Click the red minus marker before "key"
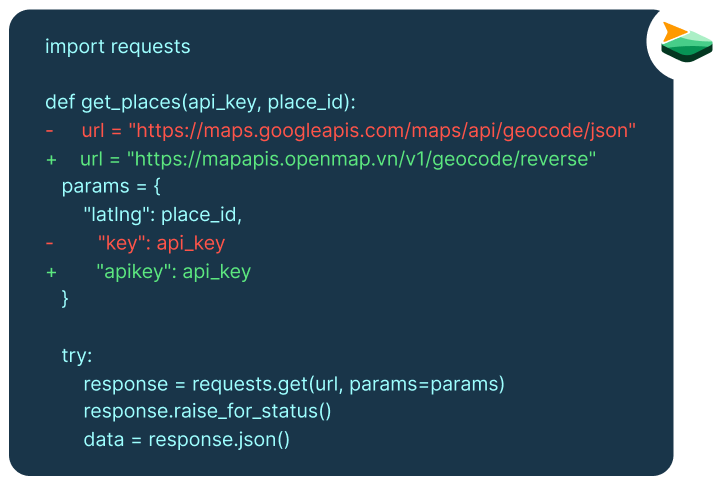Screen dimensions: 728x485 [50, 243]
